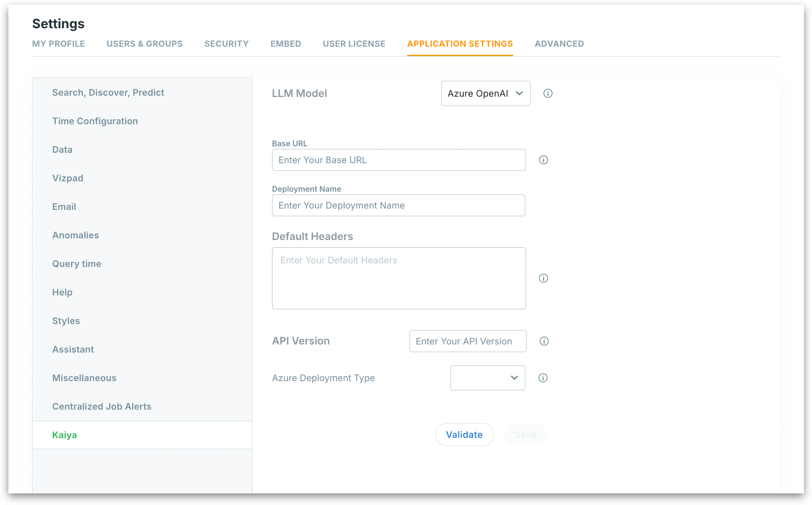Open the My Profile tab
Image resolution: width=812 pixels, height=505 pixels.
(x=59, y=44)
